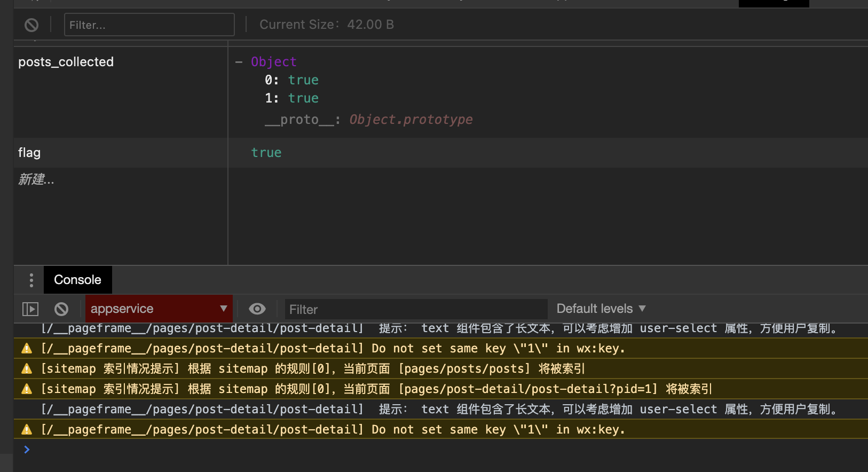
Task: Collapse the Object value tree
Action: [239, 62]
